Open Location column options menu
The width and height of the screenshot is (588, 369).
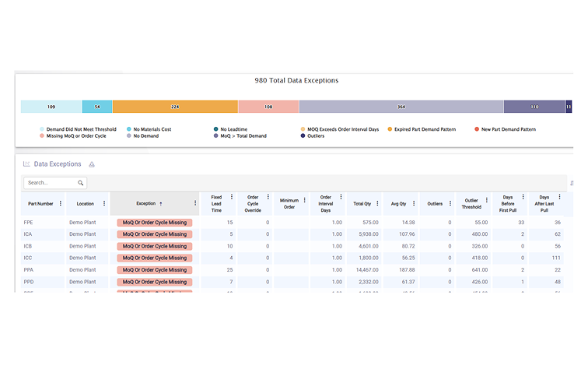click(x=104, y=203)
